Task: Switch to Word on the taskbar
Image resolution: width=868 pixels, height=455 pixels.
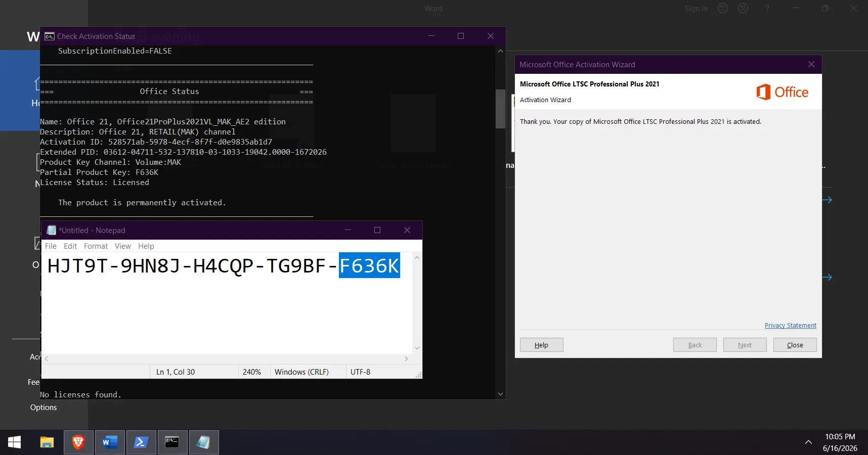Action: point(110,442)
